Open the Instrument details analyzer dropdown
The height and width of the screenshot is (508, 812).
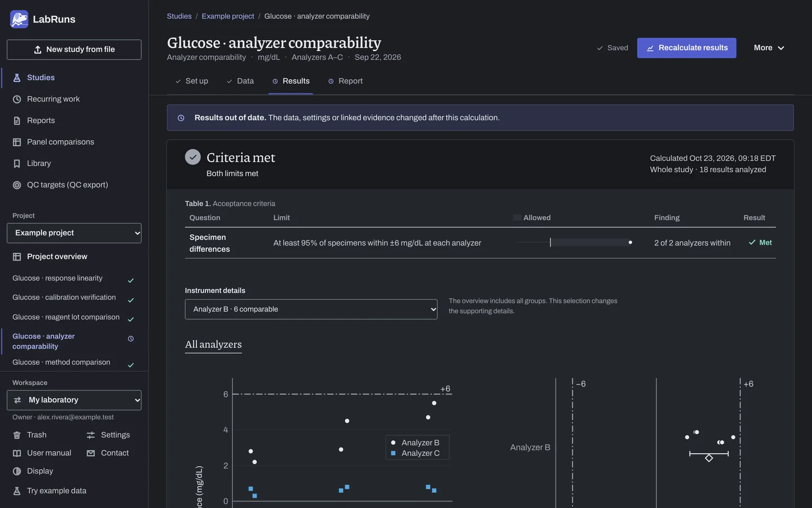tap(311, 309)
